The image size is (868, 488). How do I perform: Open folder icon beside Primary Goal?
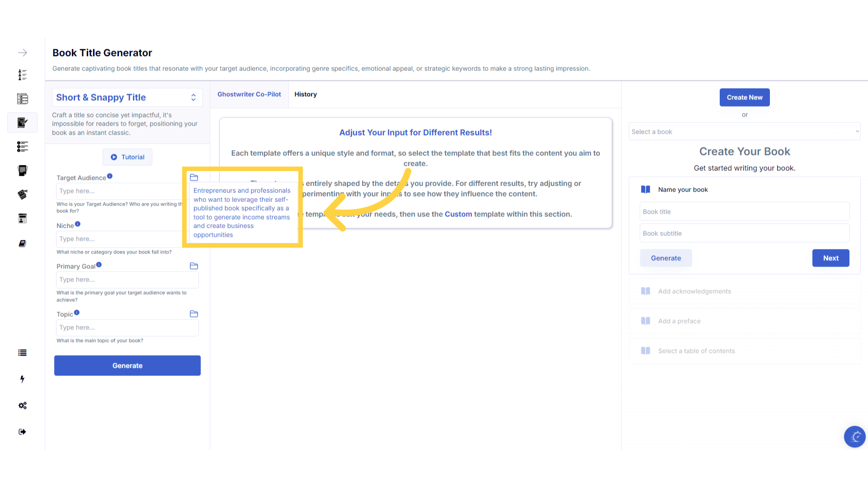coord(194,266)
